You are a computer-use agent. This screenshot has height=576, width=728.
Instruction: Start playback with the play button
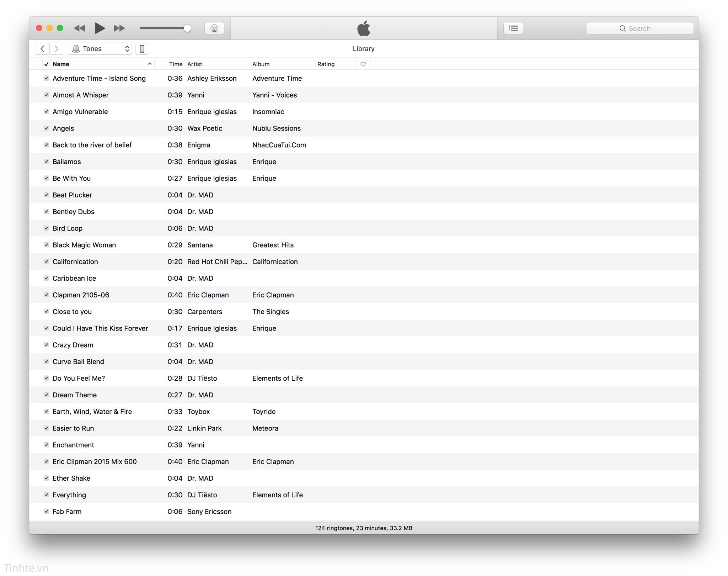pos(100,28)
